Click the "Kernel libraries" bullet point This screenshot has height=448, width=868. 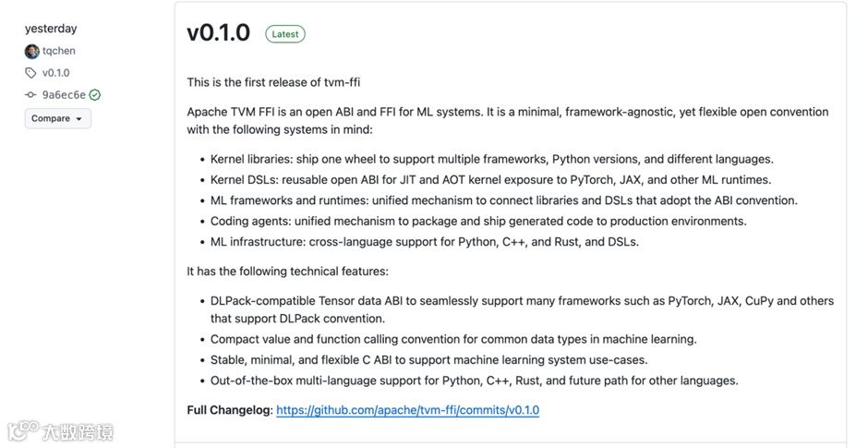(491, 159)
